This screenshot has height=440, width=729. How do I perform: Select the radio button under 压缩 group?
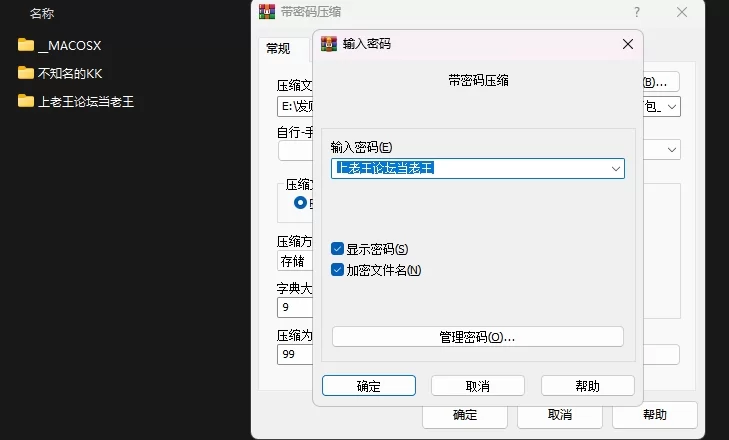(301, 203)
